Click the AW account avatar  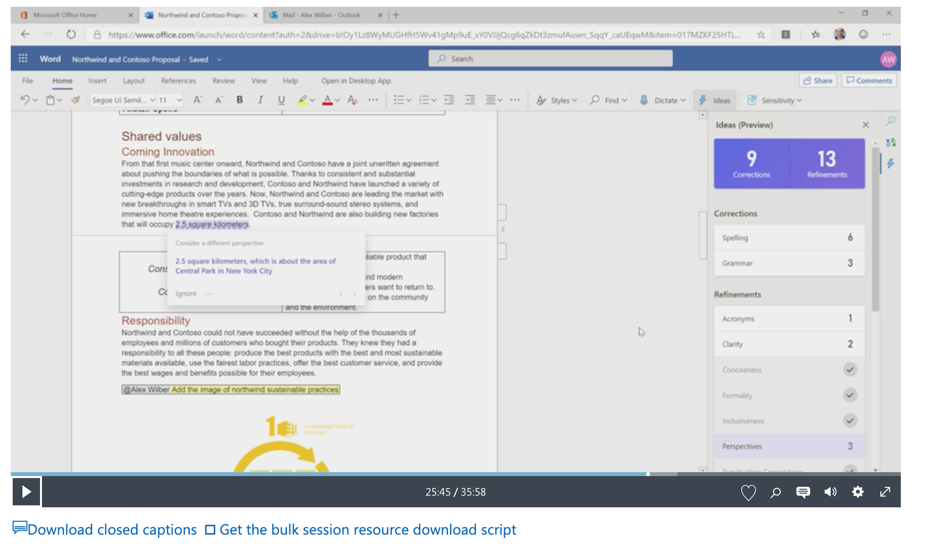(x=888, y=59)
